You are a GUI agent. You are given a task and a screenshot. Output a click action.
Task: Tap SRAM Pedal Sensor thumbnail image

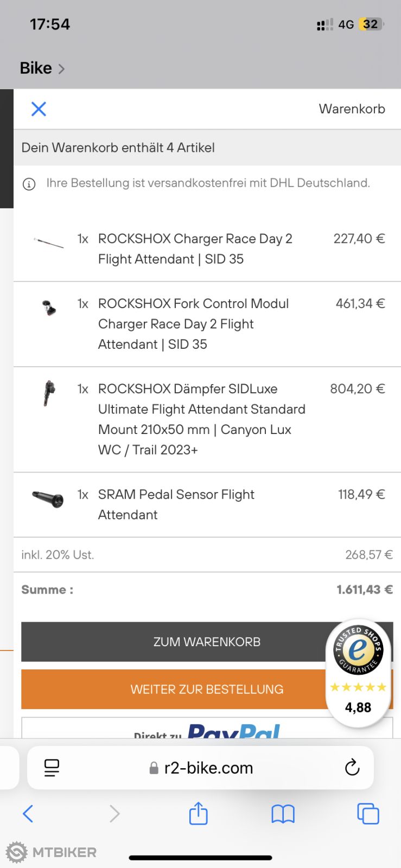pyautogui.click(x=48, y=498)
